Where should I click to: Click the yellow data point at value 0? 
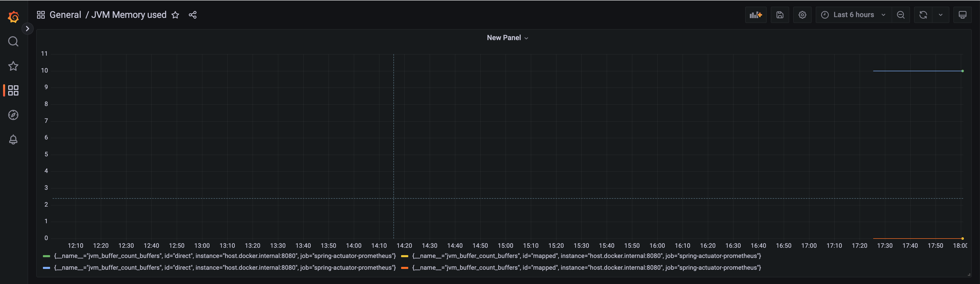pyautogui.click(x=963, y=238)
